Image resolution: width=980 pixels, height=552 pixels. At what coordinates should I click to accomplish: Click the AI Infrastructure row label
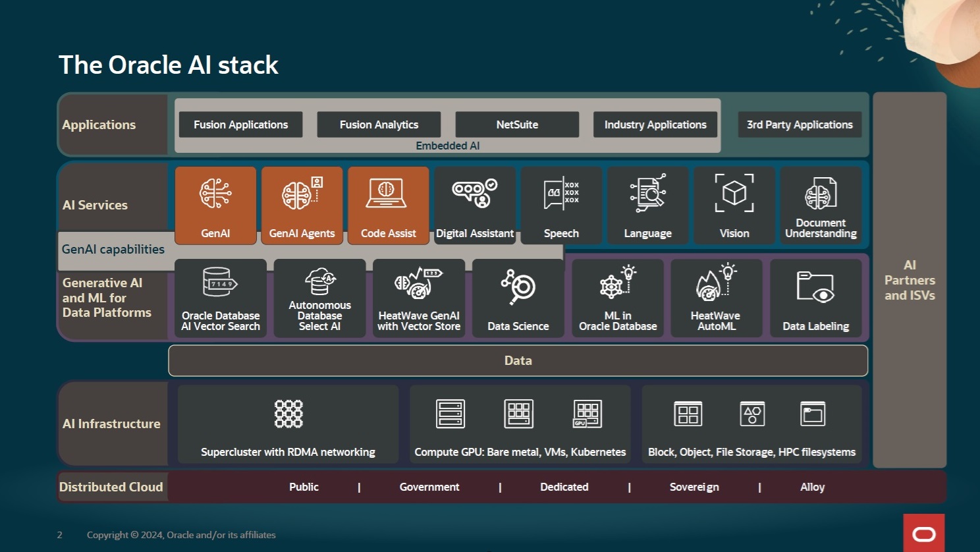tap(111, 424)
